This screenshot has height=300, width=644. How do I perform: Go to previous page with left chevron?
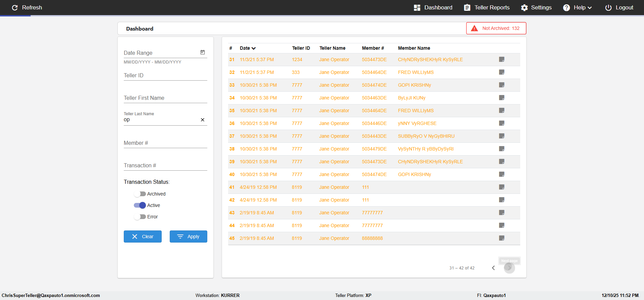(493, 268)
